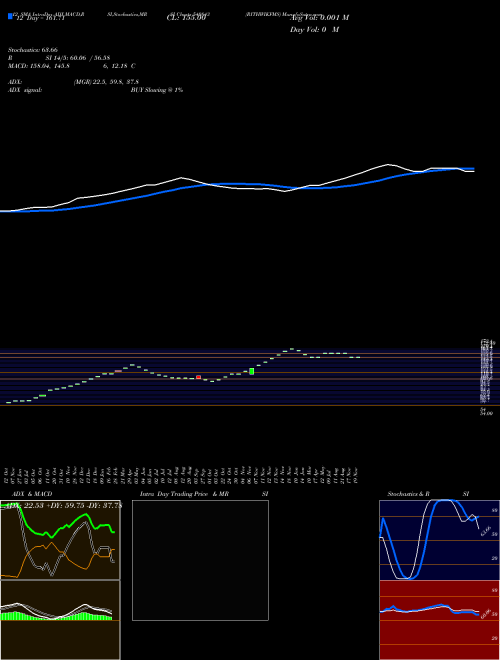Click the 'Stochastics & R' panel title
Image resolution: width=500 pixels, height=660 pixels.
point(408,494)
